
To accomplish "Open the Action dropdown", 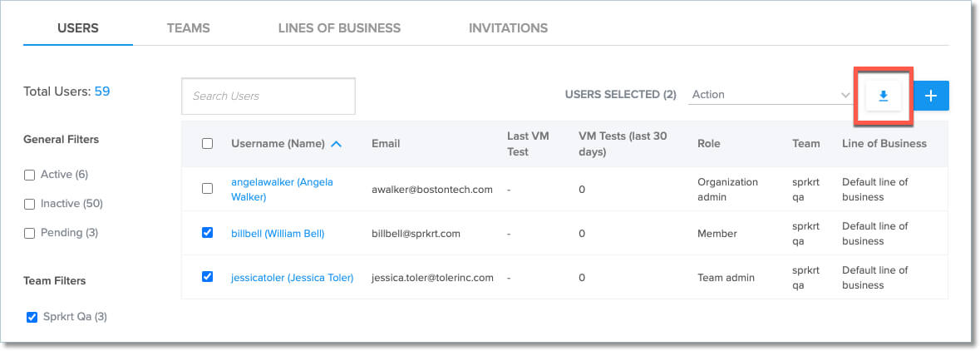I will point(771,95).
